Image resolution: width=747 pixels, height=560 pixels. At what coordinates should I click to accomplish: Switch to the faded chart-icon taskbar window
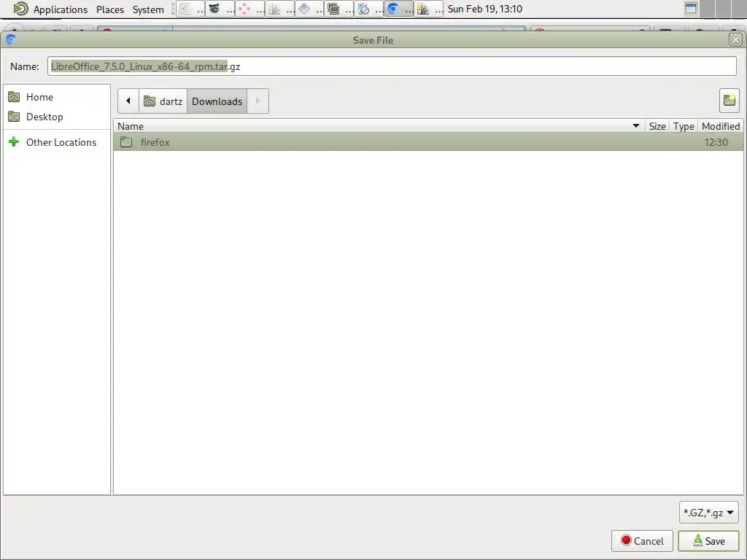click(279, 9)
